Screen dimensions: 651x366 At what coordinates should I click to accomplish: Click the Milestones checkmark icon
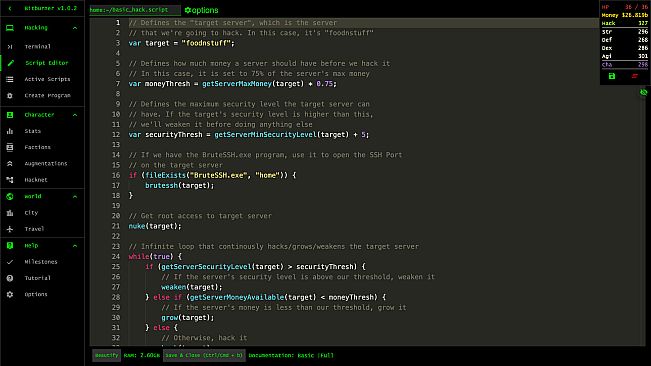click(x=10, y=262)
